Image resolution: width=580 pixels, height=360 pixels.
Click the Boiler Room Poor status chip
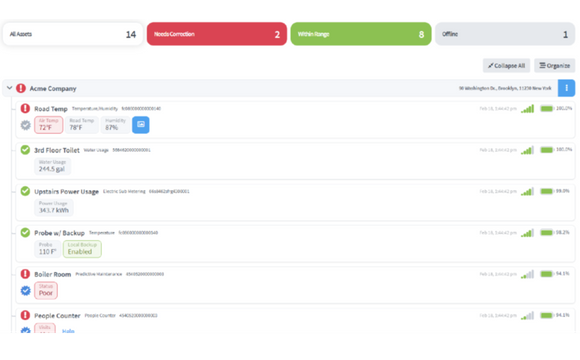click(46, 290)
